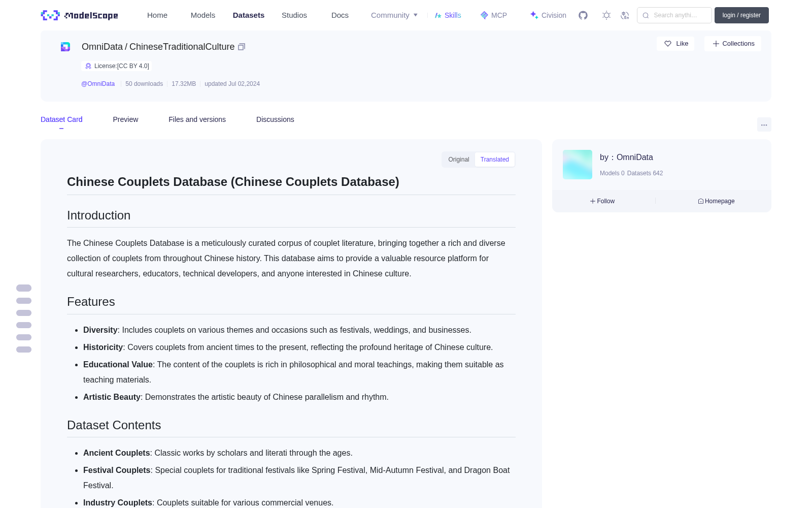The height and width of the screenshot is (508, 812).
Task: Click the 'updated Jul 02,2024' text
Action: point(232,84)
